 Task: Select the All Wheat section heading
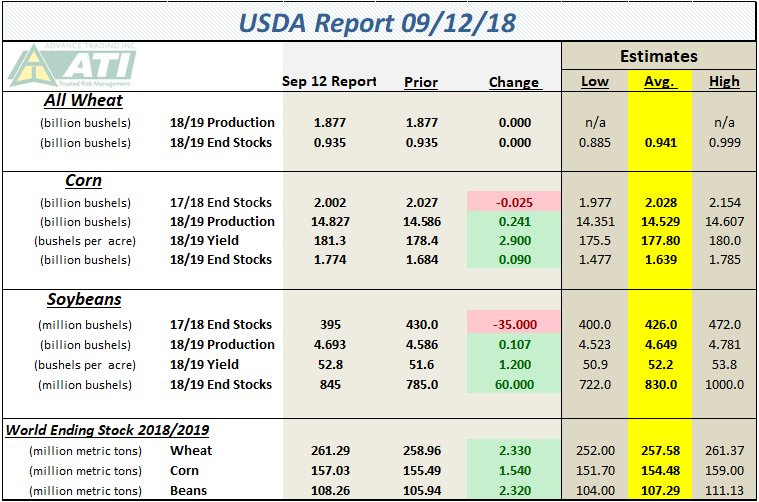point(82,100)
